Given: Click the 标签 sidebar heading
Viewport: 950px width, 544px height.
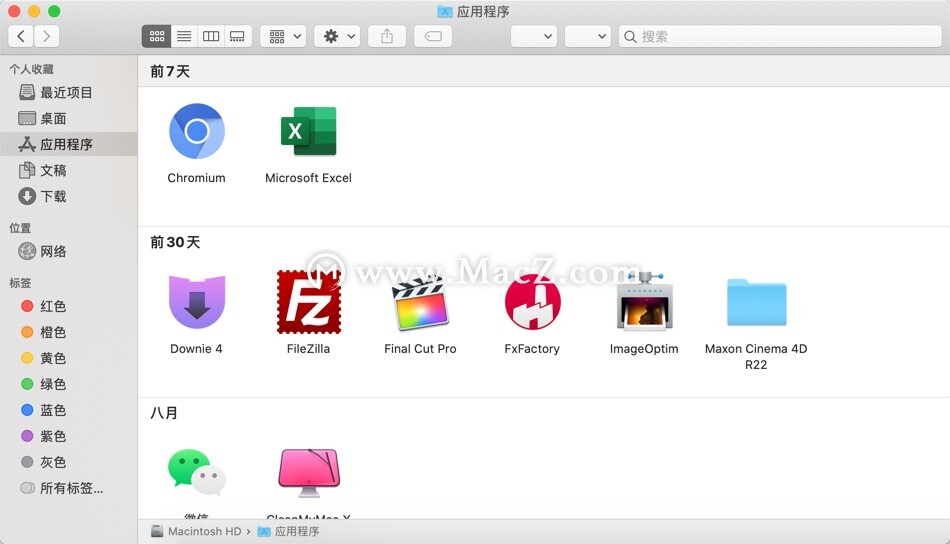Looking at the screenshot, I should click(20, 283).
